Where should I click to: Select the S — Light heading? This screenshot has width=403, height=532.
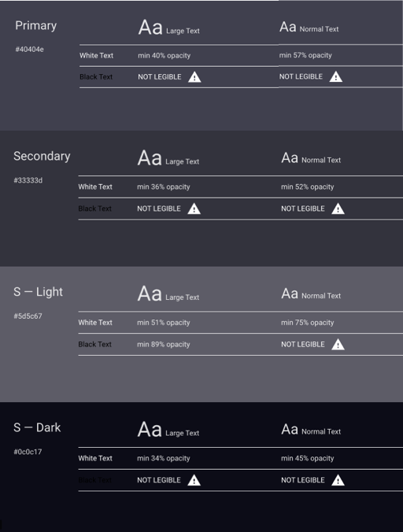click(x=39, y=292)
